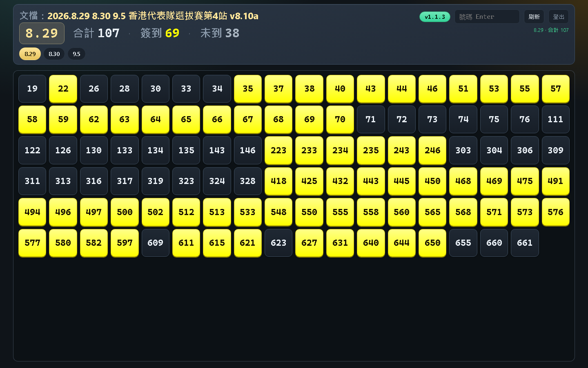Check in number 609
Screen dimensions: 588x368
coord(156,243)
